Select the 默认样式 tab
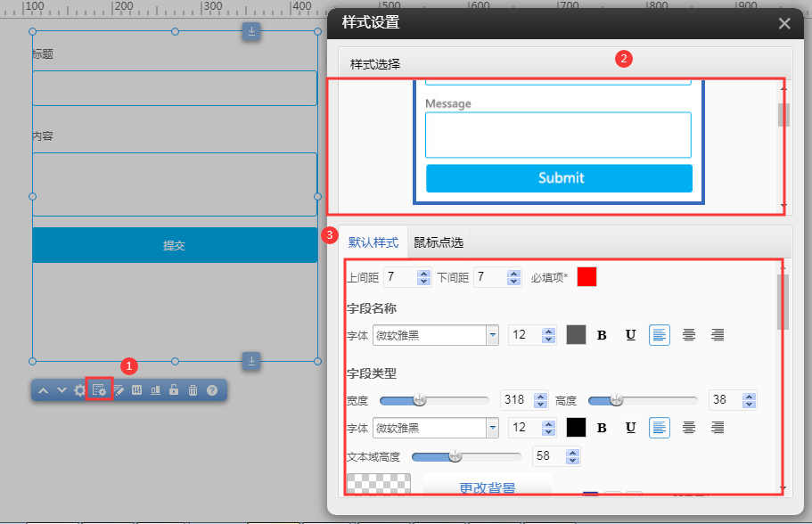The width and height of the screenshot is (812, 524). tap(373, 242)
